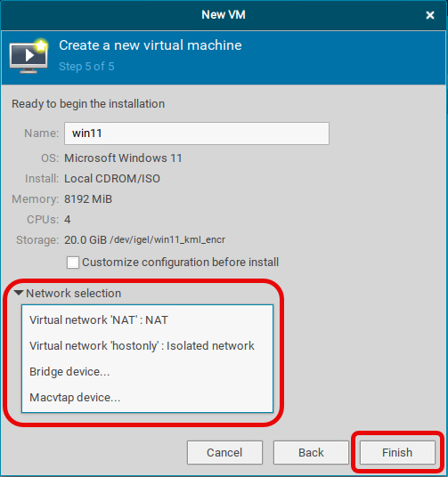Click the Microsoft Windows 11 OS value

(x=123, y=158)
